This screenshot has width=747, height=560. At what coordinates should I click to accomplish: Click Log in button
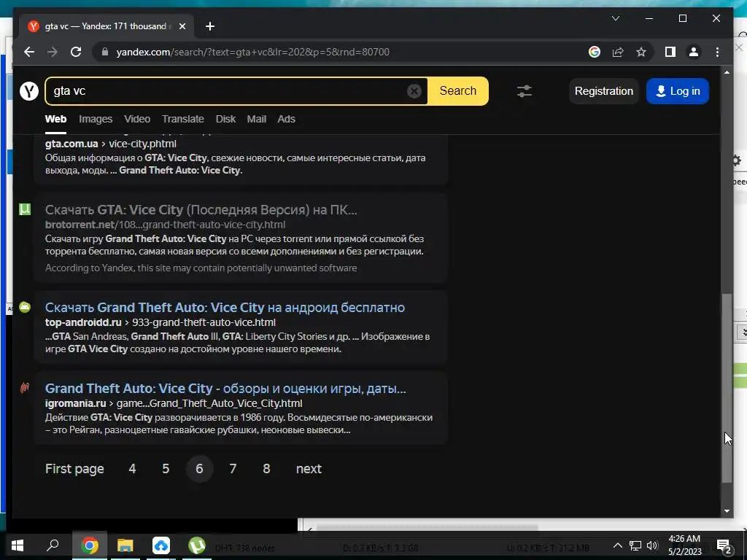click(x=678, y=91)
